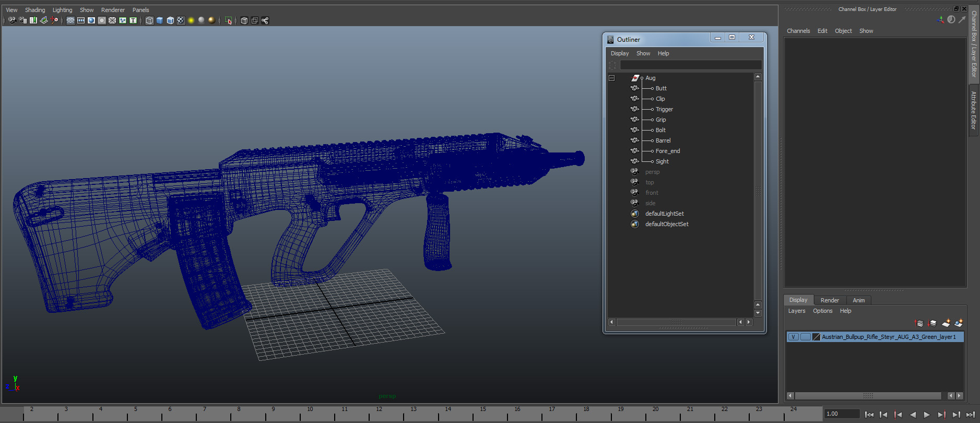Click the layer color swatch of Austrian_Bullpup layer

816,337
